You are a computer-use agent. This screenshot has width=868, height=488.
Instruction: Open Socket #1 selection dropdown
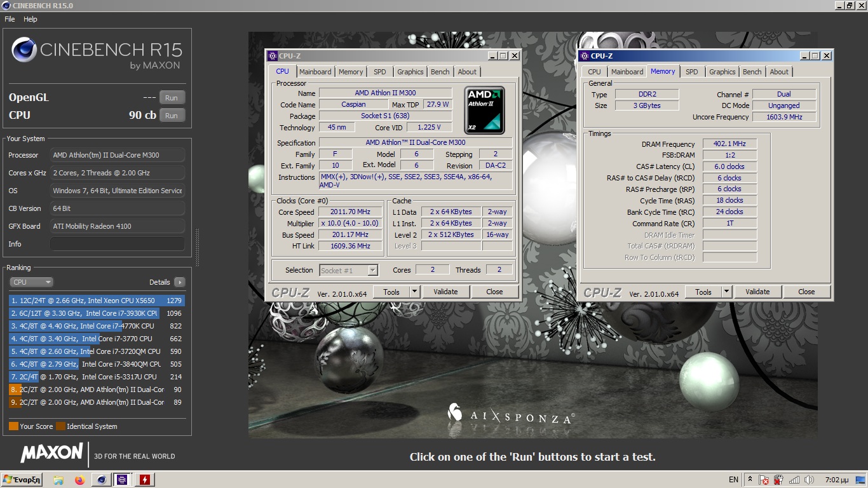tap(348, 271)
